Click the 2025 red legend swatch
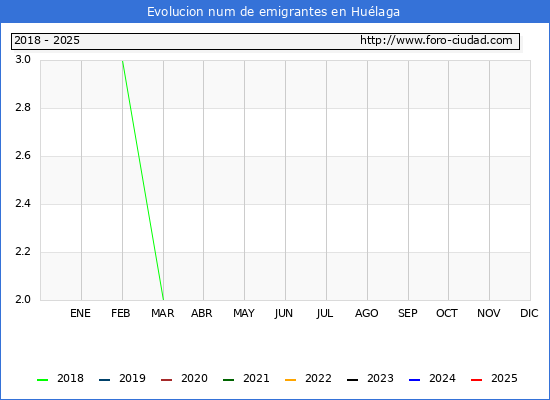 (x=476, y=380)
